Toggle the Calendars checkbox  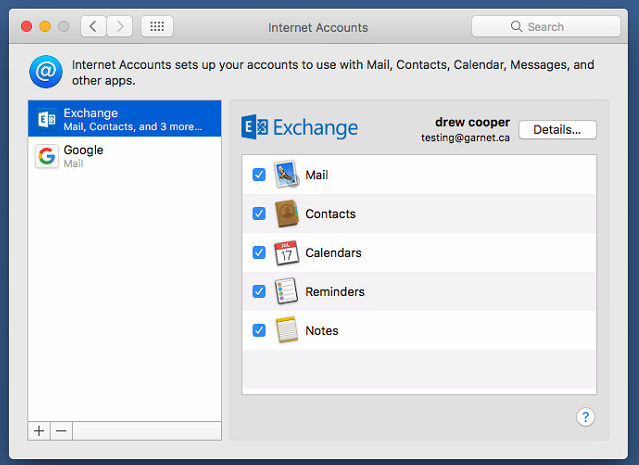[259, 253]
